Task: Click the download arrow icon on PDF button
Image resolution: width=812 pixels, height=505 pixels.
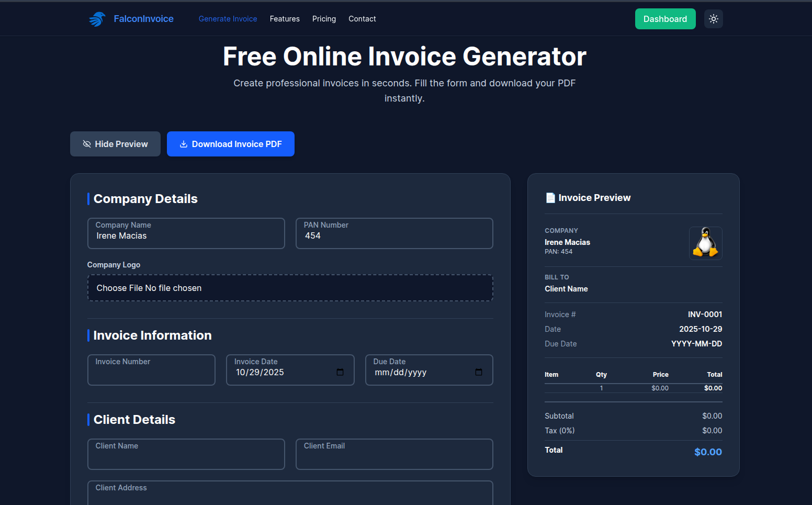Action: tap(184, 144)
